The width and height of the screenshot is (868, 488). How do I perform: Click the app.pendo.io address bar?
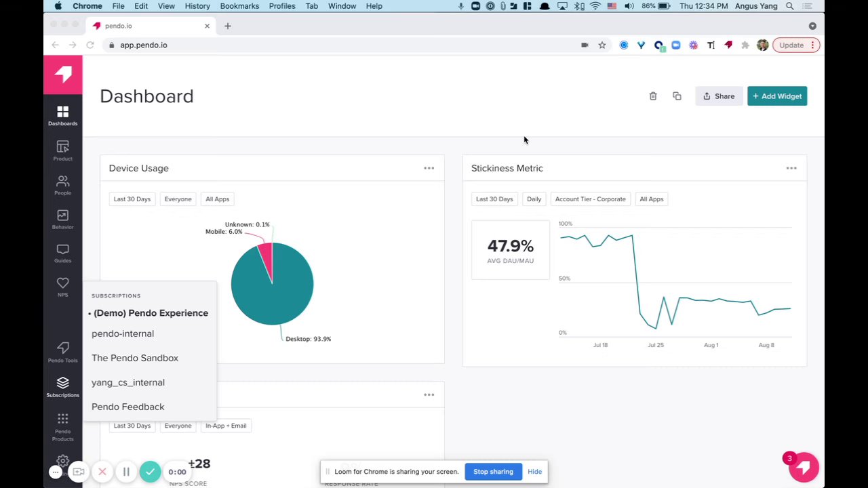point(339,45)
